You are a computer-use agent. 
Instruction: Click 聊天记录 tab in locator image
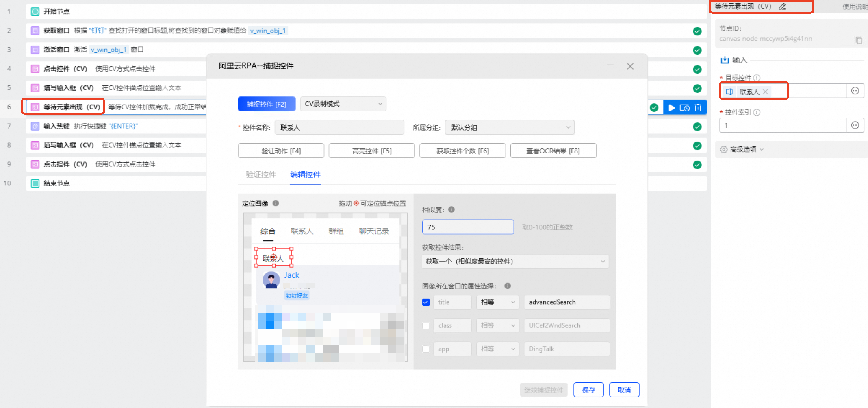(374, 231)
